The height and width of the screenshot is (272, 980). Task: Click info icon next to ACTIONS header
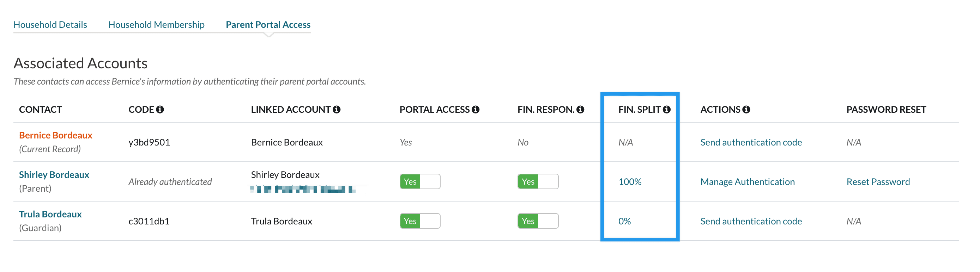pos(746,110)
